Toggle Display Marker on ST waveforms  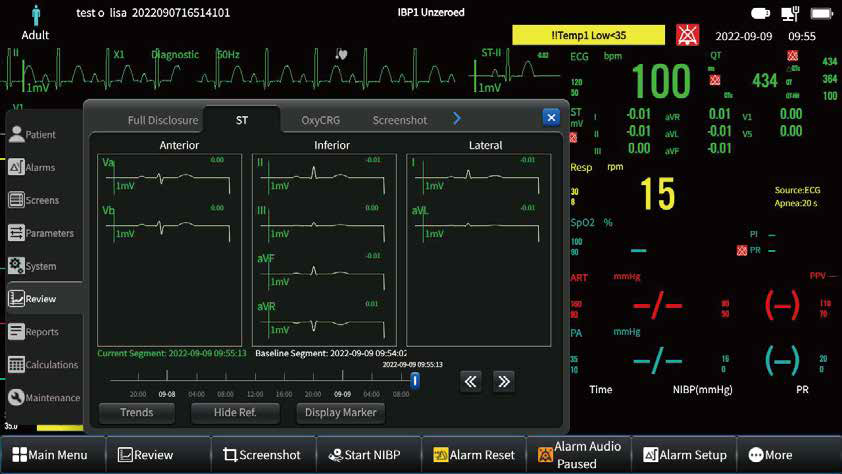tap(340, 412)
